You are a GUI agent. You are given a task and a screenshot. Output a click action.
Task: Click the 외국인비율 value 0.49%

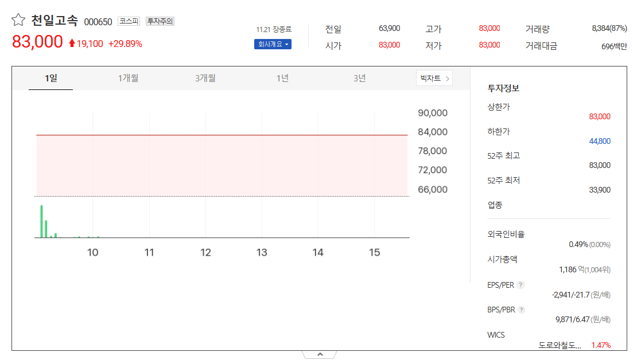click(x=578, y=244)
